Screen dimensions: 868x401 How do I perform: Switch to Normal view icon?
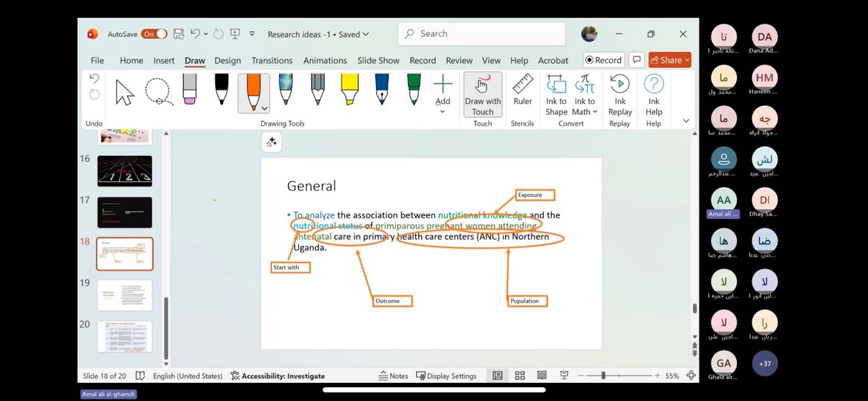pyautogui.click(x=498, y=376)
